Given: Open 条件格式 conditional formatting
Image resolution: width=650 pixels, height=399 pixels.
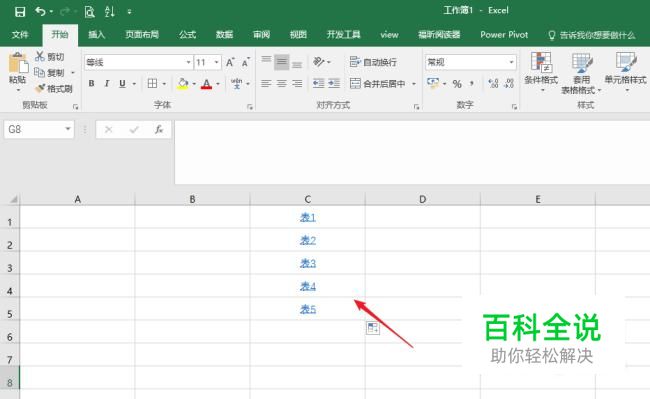Looking at the screenshot, I should [541, 73].
